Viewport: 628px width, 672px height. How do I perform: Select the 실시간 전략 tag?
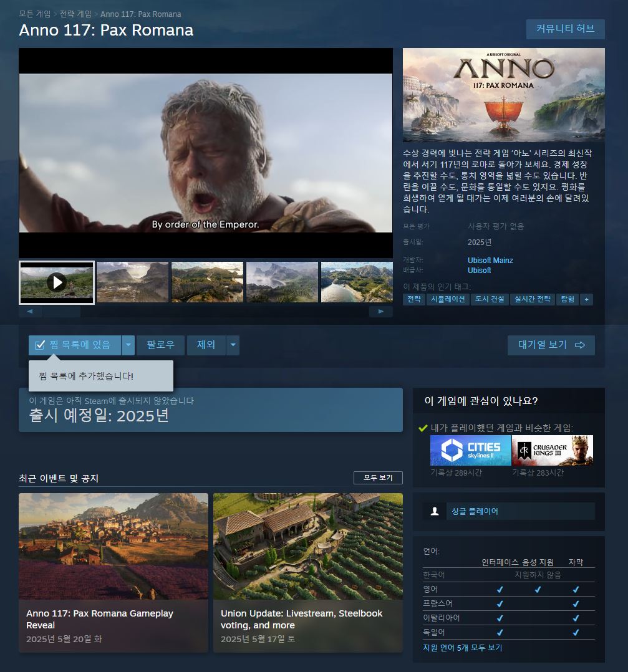[x=533, y=299]
